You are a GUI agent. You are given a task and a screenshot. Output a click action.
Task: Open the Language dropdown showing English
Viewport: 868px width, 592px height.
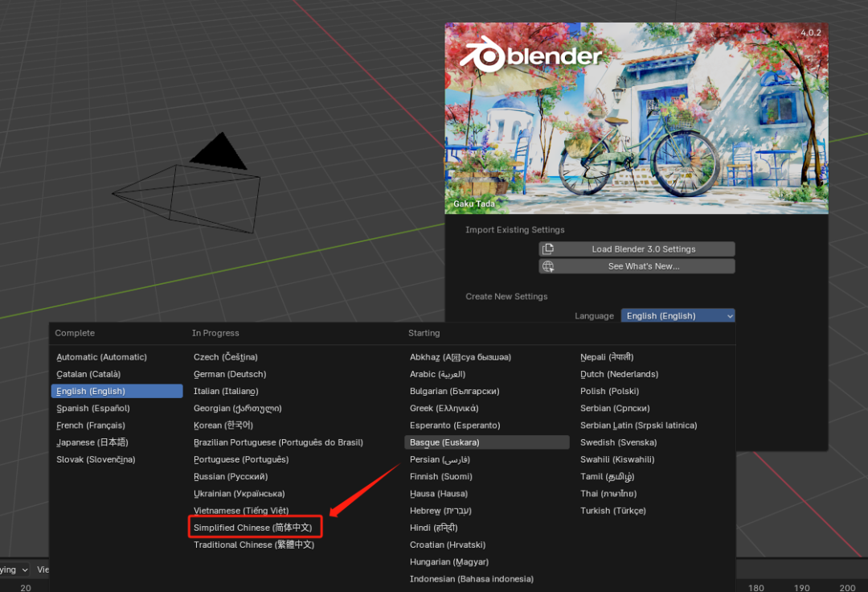point(678,315)
